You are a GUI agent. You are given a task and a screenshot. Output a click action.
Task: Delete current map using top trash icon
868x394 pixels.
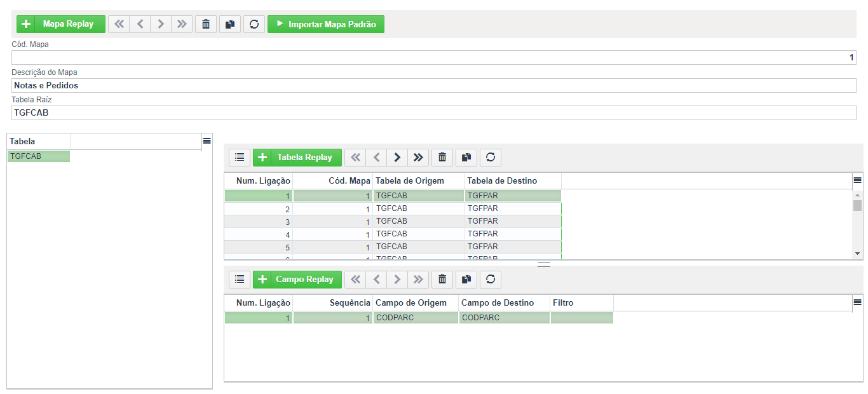[x=206, y=24]
